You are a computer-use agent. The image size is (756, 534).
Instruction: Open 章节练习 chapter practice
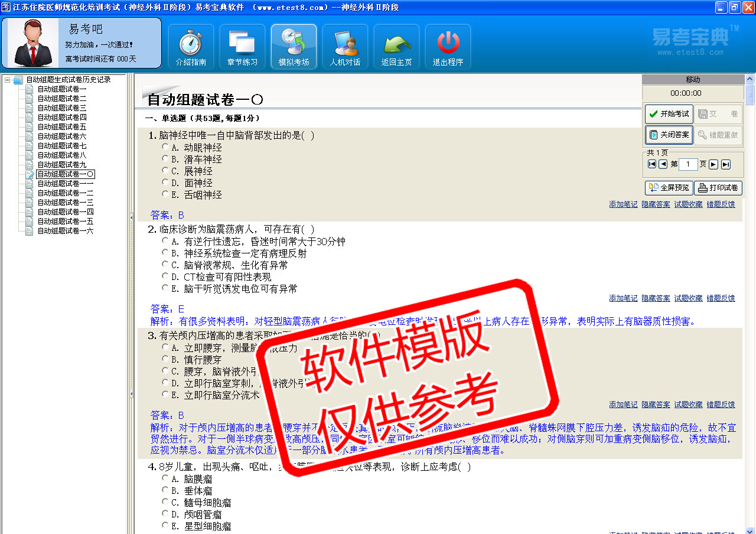coord(242,47)
